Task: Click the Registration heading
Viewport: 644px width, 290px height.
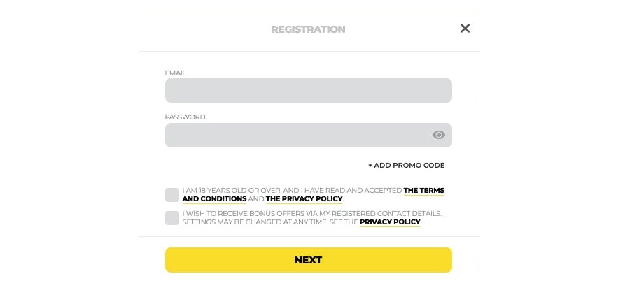Action: pyautogui.click(x=308, y=29)
